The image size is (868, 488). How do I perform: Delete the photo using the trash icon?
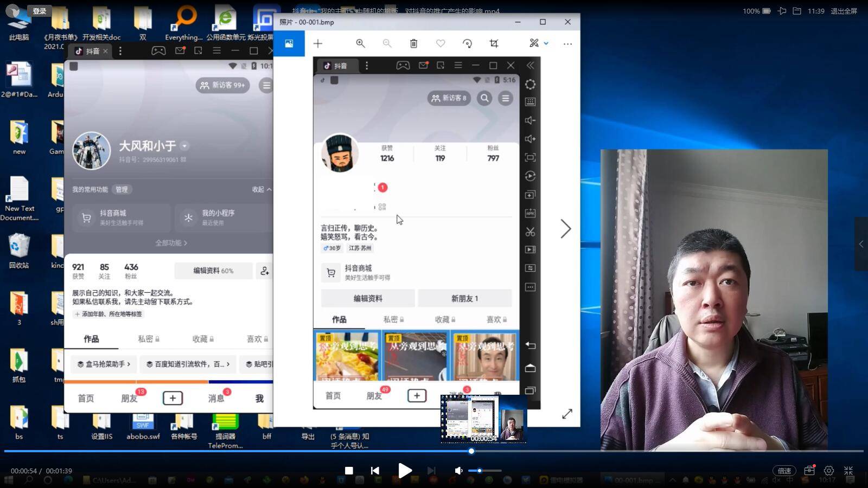click(413, 43)
